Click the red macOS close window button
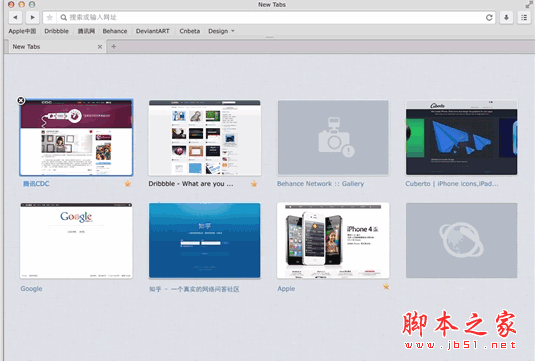Screen dimensions: 535x361 click(x=11, y=4)
